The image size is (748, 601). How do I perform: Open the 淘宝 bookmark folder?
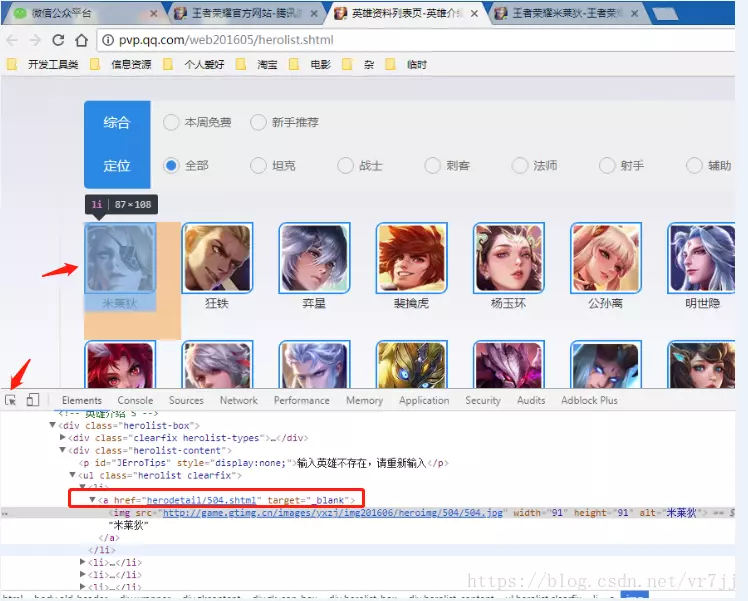coord(257,64)
